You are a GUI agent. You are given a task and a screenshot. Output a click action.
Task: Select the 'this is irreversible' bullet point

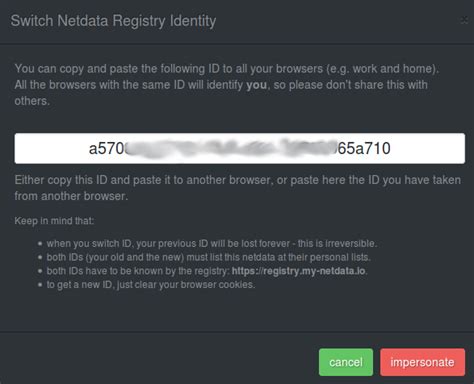(212, 244)
